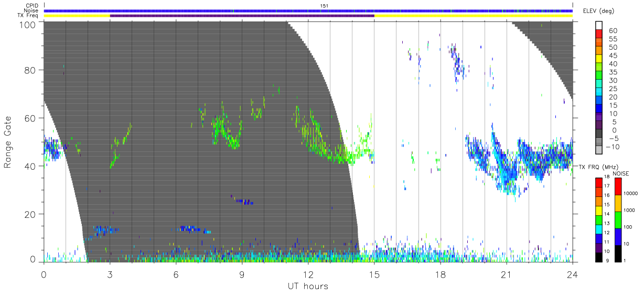This screenshot has width=644, height=297.
Task: Click the blue Noise strip above plot
Action: pos(308,10)
